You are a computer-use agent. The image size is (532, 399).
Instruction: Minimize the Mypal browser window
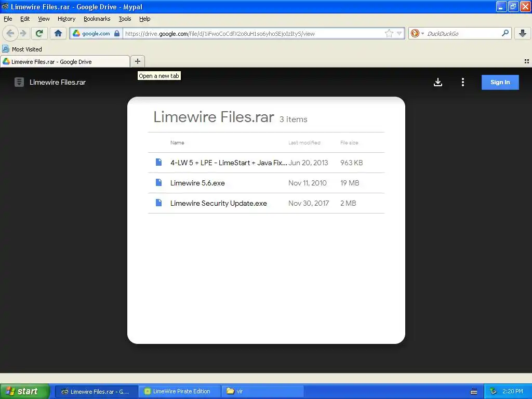(x=501, y=6)
